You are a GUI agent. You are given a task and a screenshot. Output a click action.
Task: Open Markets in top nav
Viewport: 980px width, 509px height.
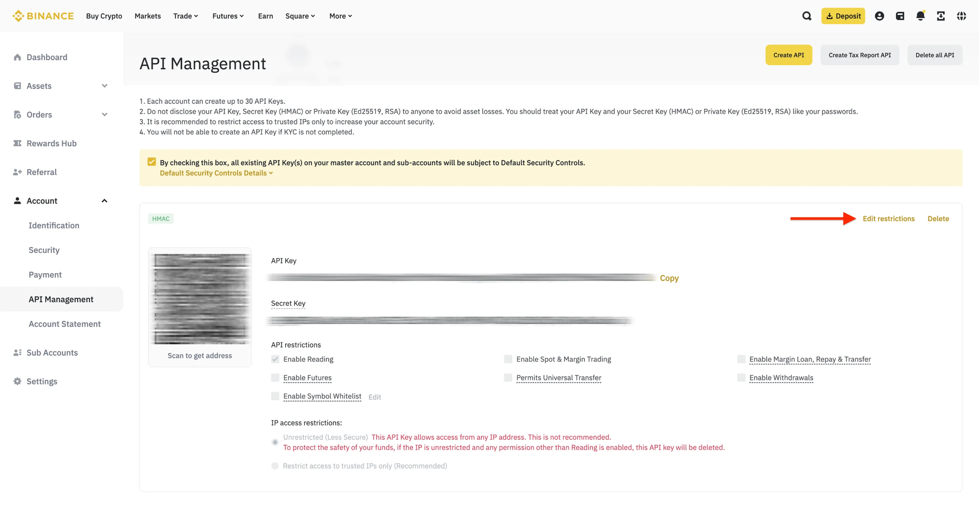click(x=147, y=16)
